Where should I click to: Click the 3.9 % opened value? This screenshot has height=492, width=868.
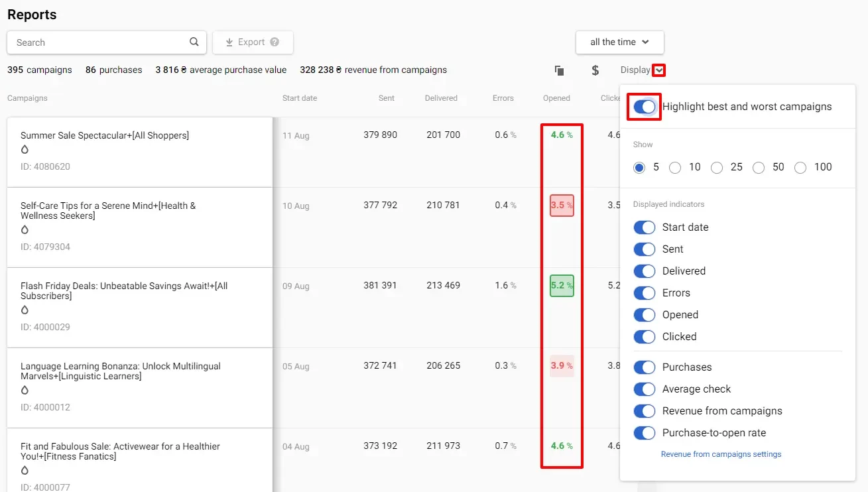point(562,366)
